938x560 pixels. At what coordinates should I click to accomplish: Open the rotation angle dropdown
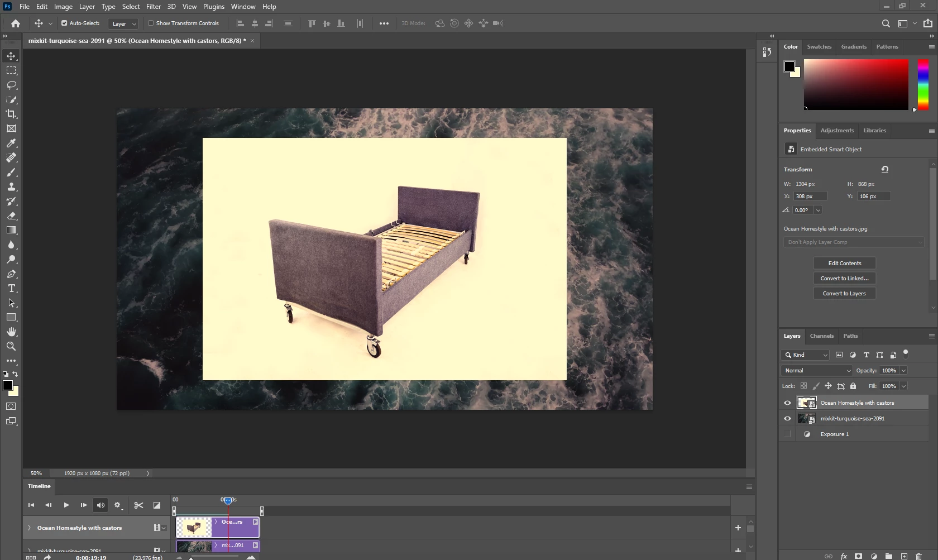coord(818,210)
